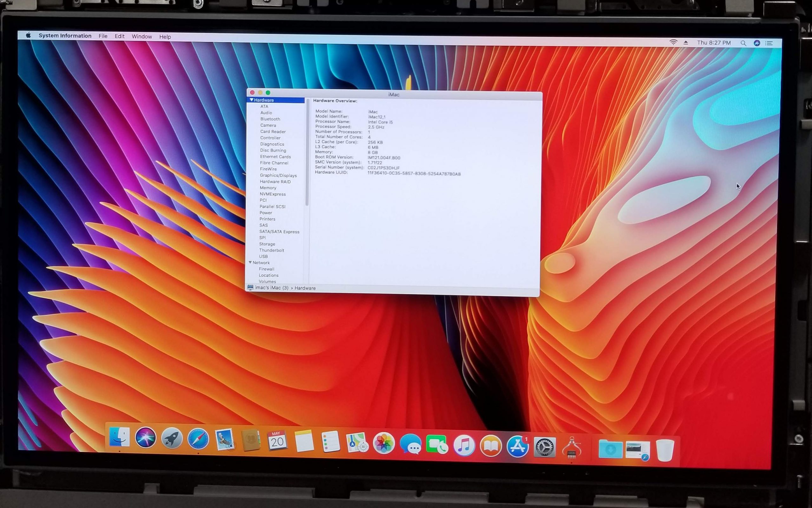Open Launchpad rocket icon
The width and height of the screenshot is (812, 508).
172,438
